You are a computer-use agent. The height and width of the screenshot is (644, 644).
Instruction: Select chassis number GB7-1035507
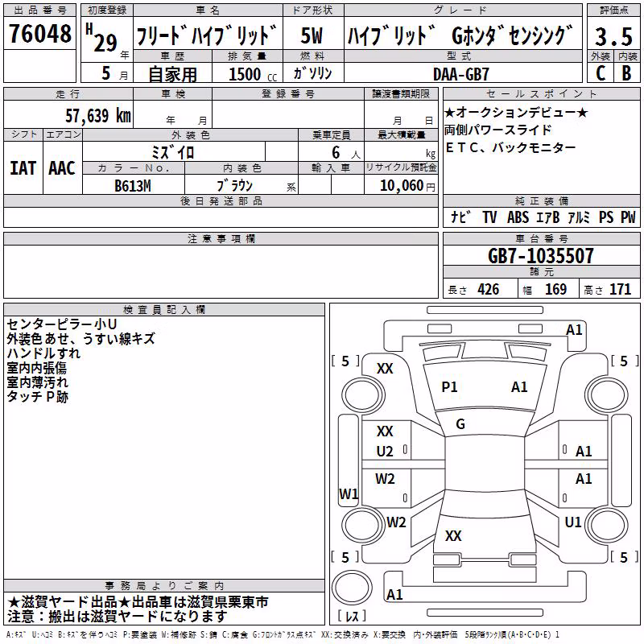[541, 255]
